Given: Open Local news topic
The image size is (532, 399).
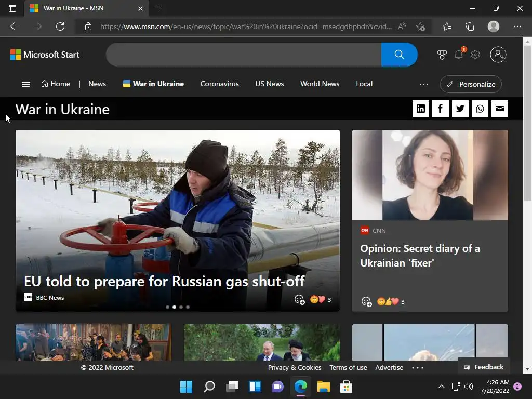Looking at the screenshot, I should (x=364, y=84).
